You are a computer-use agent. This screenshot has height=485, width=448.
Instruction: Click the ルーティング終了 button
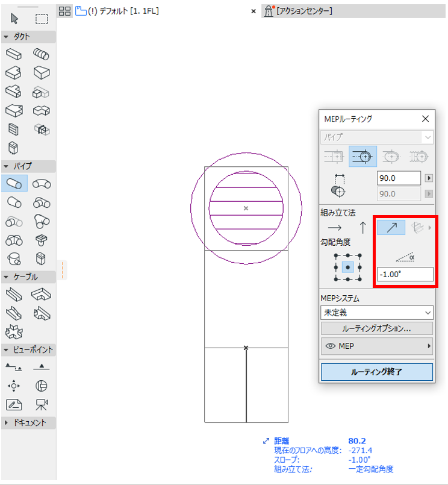[377, 372]
